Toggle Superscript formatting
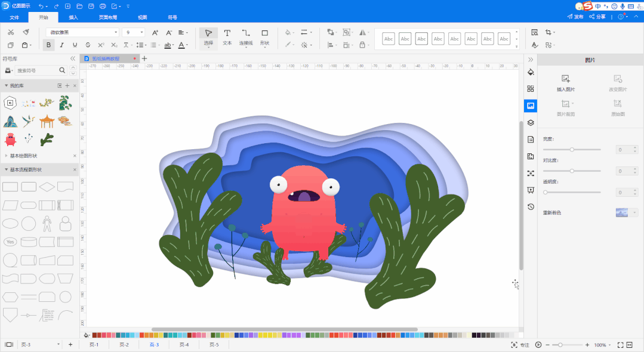644x352 pixels. 101,45
